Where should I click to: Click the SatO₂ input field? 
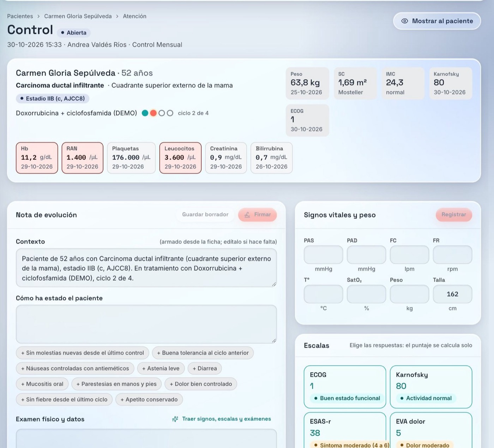pos(366,294)
